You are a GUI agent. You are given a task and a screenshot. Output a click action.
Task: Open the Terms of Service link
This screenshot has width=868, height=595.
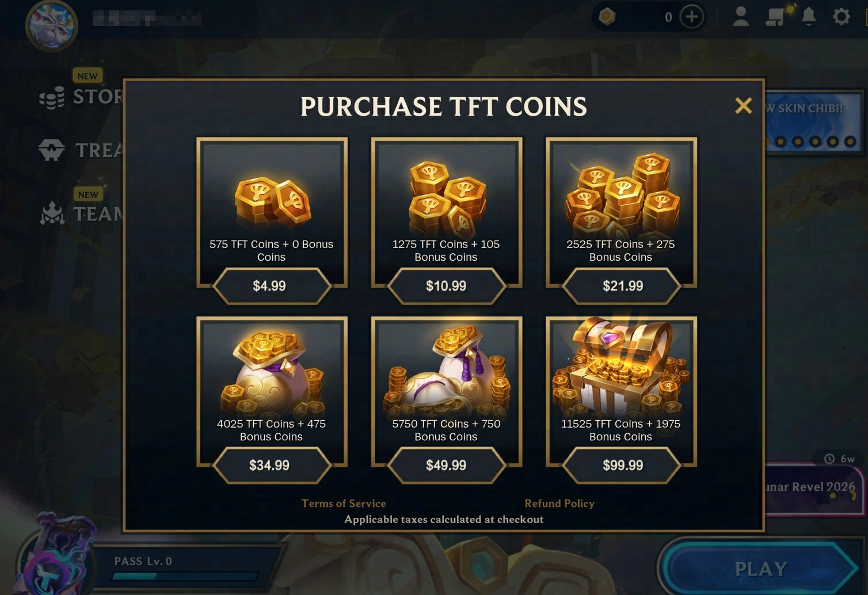coord(344,504)
